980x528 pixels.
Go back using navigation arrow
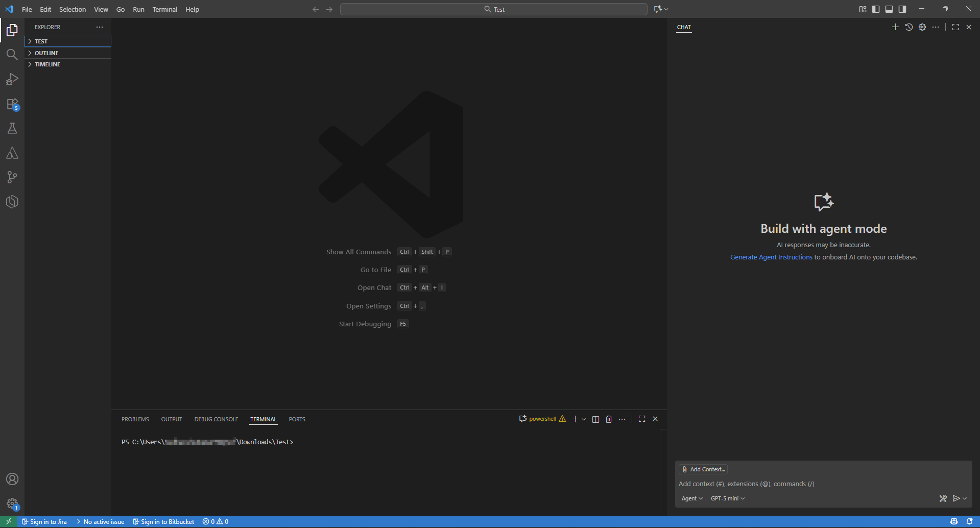(316, 9)
